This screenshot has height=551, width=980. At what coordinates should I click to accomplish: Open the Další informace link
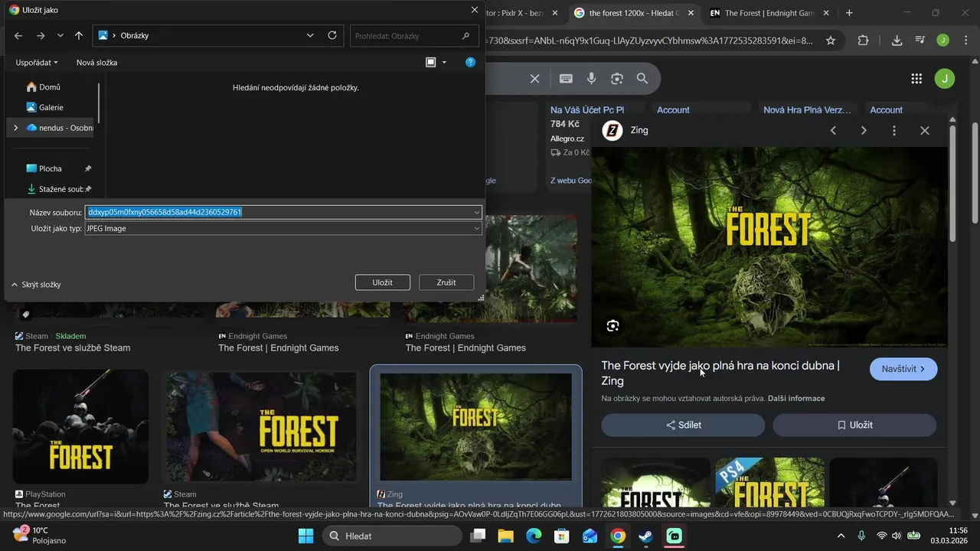point(796,399)
